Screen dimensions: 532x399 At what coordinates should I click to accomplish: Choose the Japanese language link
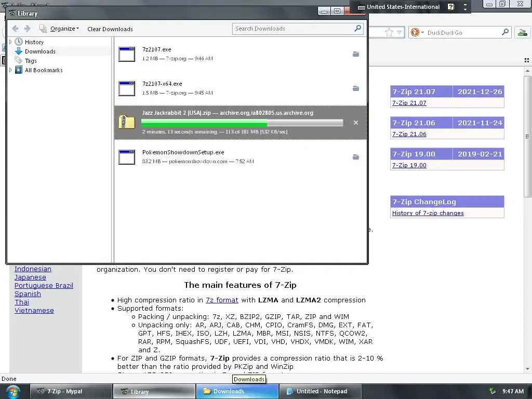point(30,277)
